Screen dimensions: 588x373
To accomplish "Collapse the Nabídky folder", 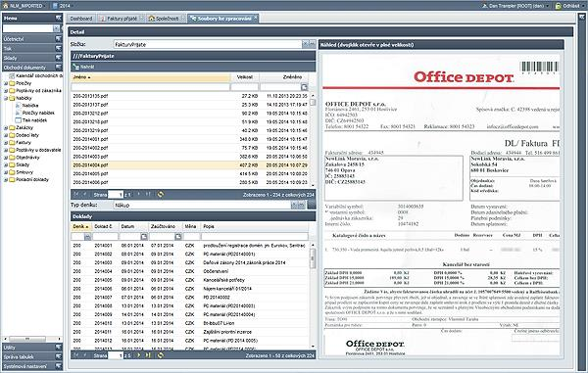I will [x=6, y=98].
